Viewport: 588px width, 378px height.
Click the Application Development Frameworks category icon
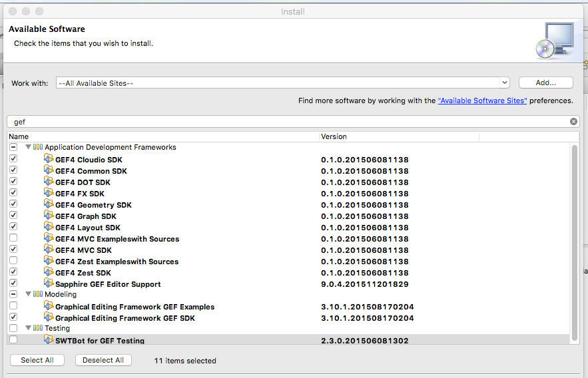pyautogui.click(x=38, y=147)
